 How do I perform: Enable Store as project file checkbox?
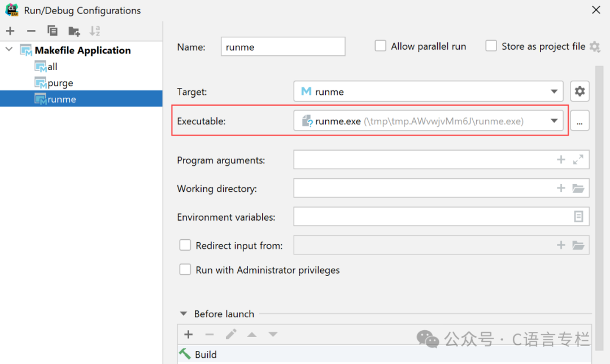(x=491, y=46)
